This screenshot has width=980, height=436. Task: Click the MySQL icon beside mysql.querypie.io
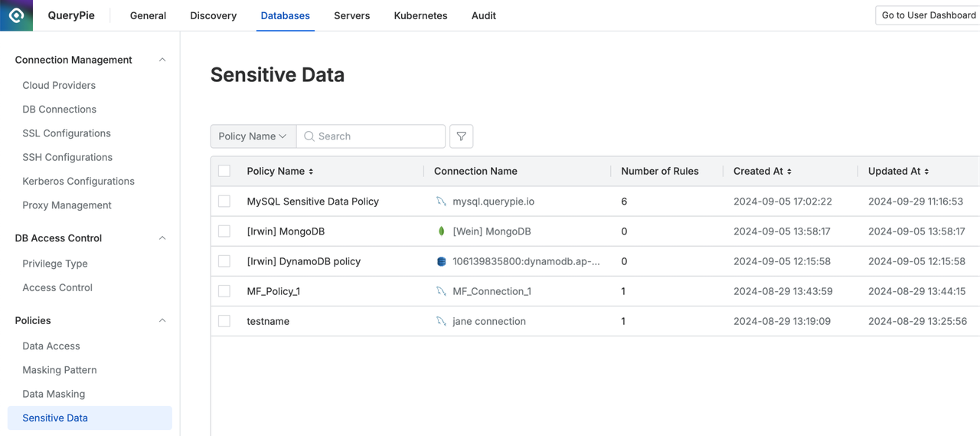[441, 202]
